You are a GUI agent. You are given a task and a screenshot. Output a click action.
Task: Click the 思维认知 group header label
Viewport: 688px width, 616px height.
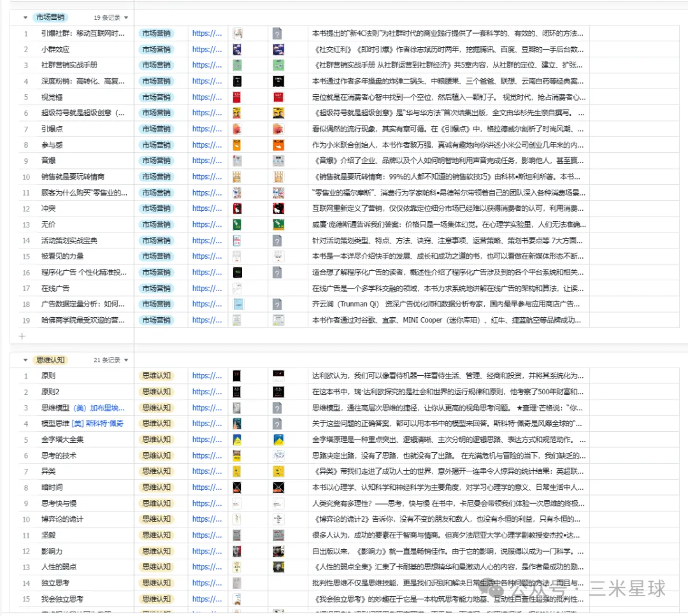pos(48,360)
